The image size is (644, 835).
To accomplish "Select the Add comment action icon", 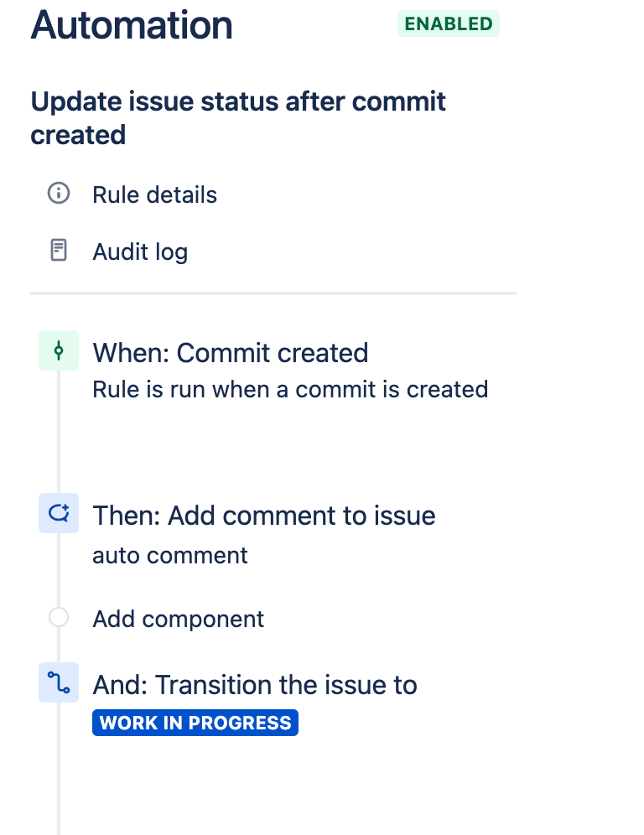I will (x=59, y=513).
